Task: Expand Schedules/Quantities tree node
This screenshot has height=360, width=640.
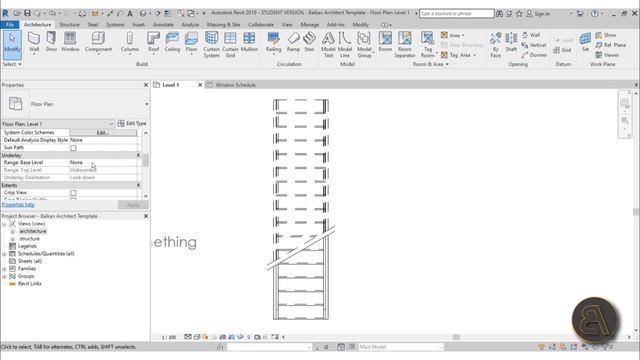Action: (4, 254)
